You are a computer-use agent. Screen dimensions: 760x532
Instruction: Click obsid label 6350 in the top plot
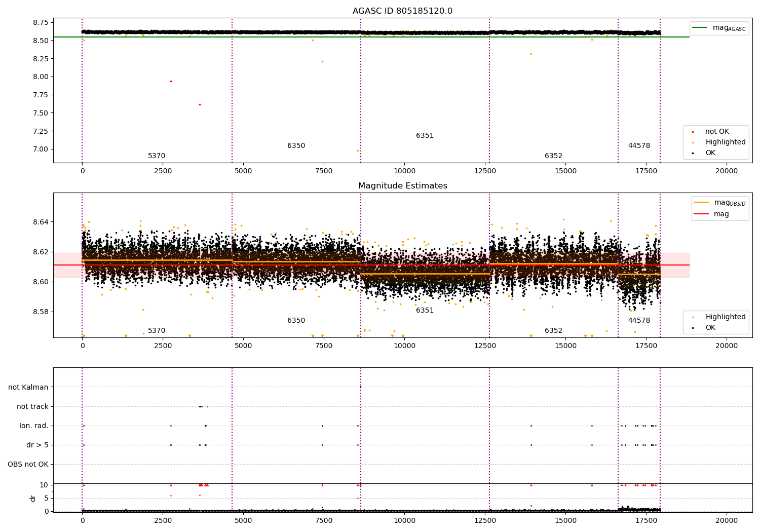(x=296, y=146)
